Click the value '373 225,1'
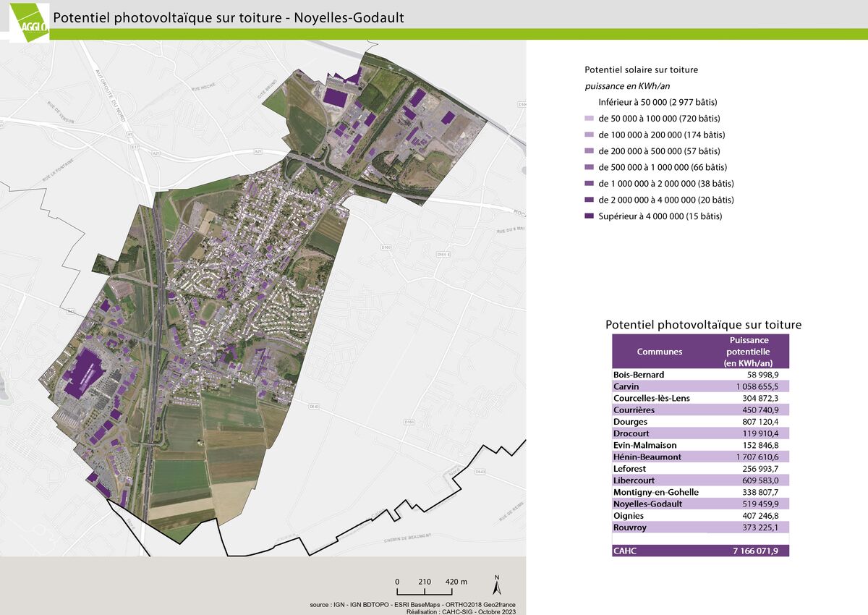This screenshot has height=615, width=868. [x=759, y=527]
